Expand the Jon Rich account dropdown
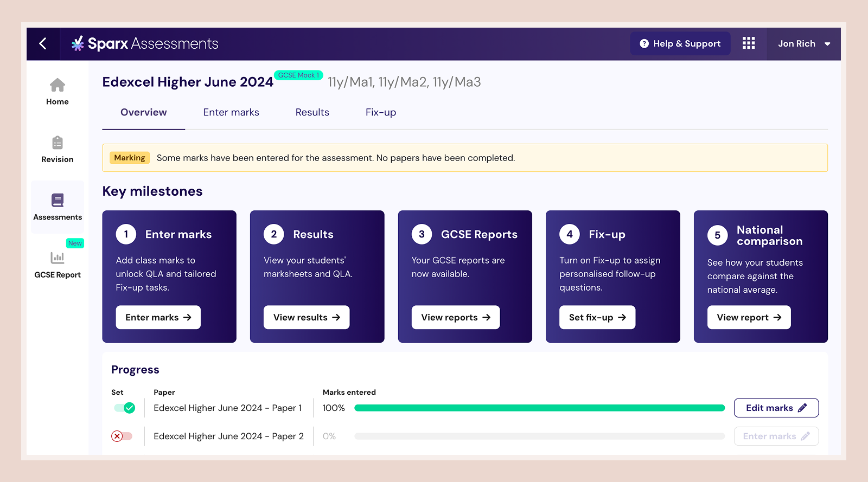Image resolution: width=868 pixels, height=482 pixels. 804,43
